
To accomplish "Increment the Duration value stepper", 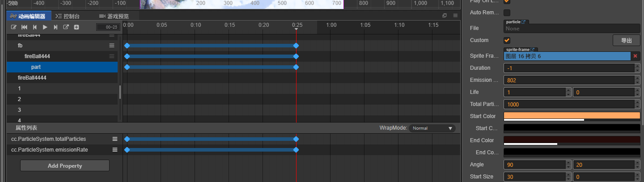I will pyautogui.click(x=637, y=66).
